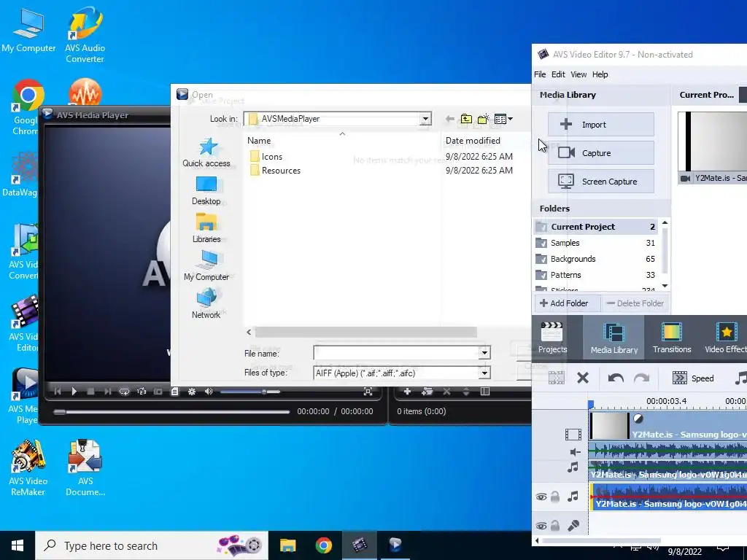Click next track button in AVS Media Player
This screenshot has width=747, height=560.
[x=107, y=392]
